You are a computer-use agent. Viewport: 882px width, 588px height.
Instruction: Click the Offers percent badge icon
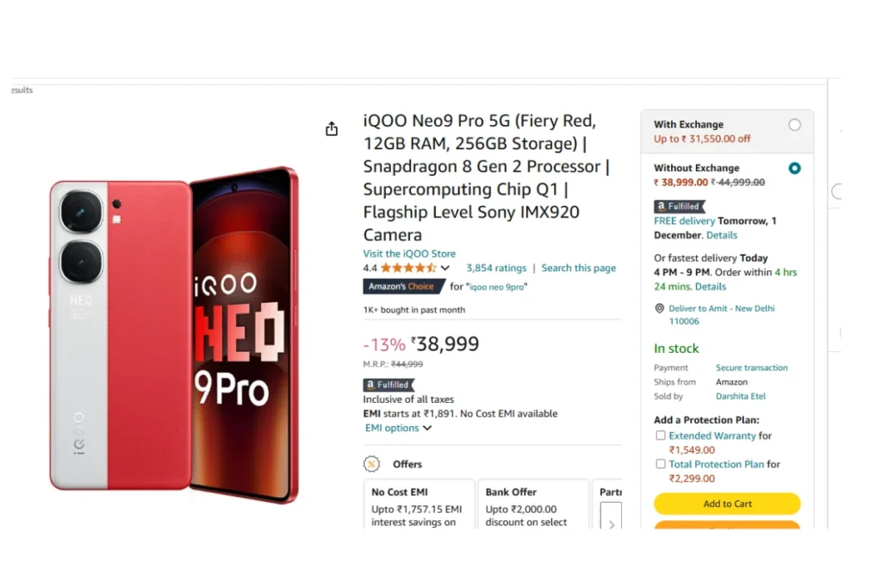[x=371, y=464]
